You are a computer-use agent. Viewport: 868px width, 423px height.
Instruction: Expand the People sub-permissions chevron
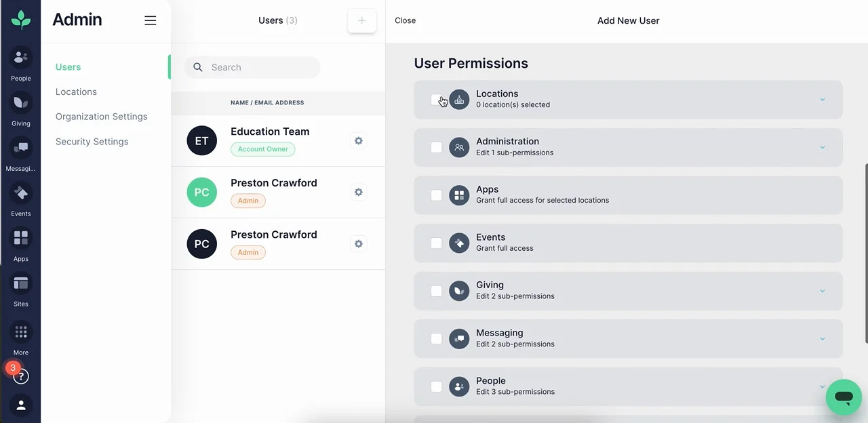pyautogui.click(x=822, y=386)
